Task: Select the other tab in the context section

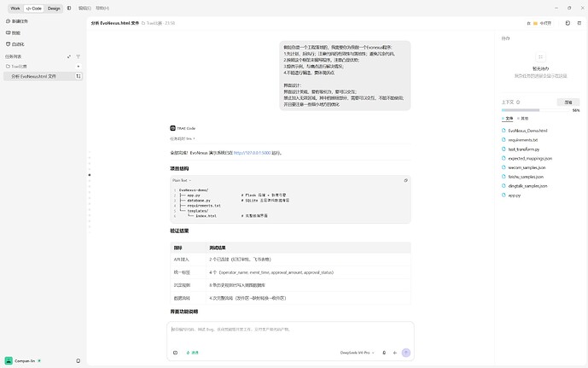Action: (x=523, y=119)
